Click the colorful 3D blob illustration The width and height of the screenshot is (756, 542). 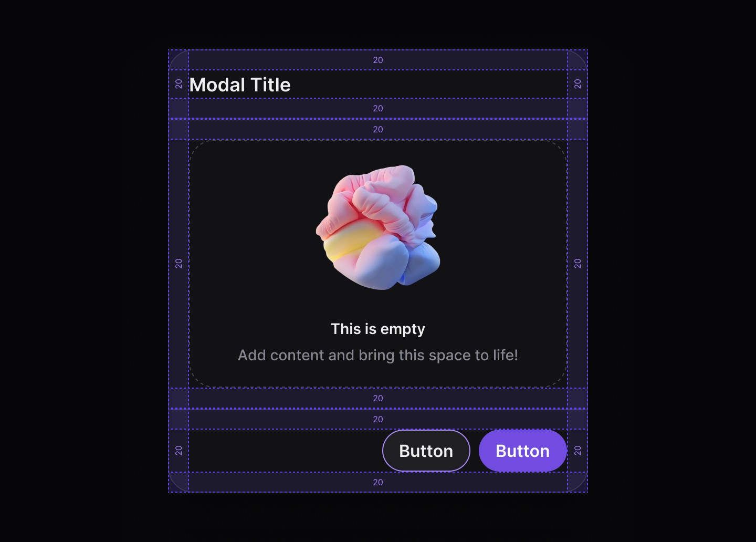pyautogui.click(x=378, y=227)
